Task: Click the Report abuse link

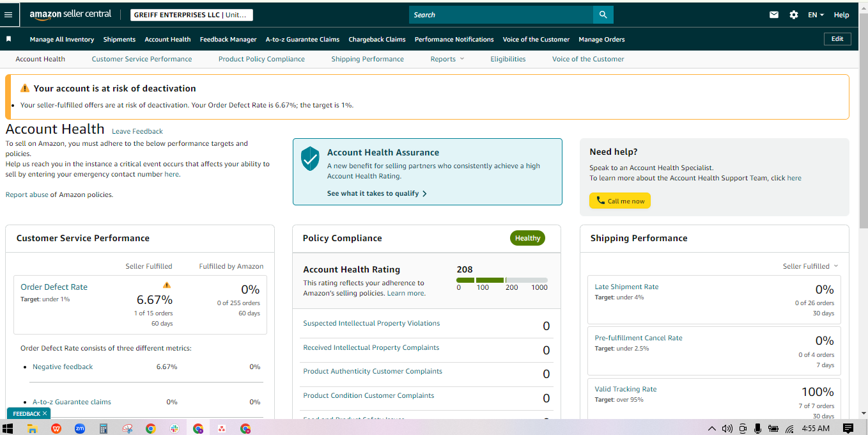Action: [x=27, y=194]
